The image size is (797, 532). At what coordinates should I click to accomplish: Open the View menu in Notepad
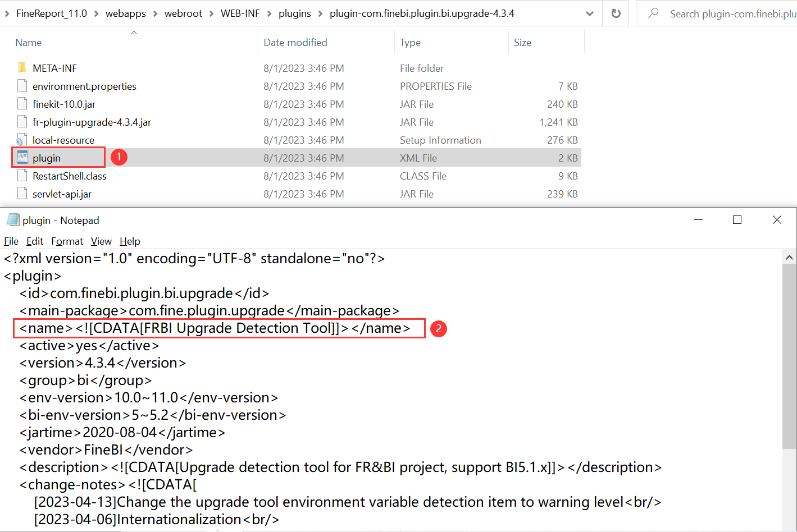[x=101, y=241]
